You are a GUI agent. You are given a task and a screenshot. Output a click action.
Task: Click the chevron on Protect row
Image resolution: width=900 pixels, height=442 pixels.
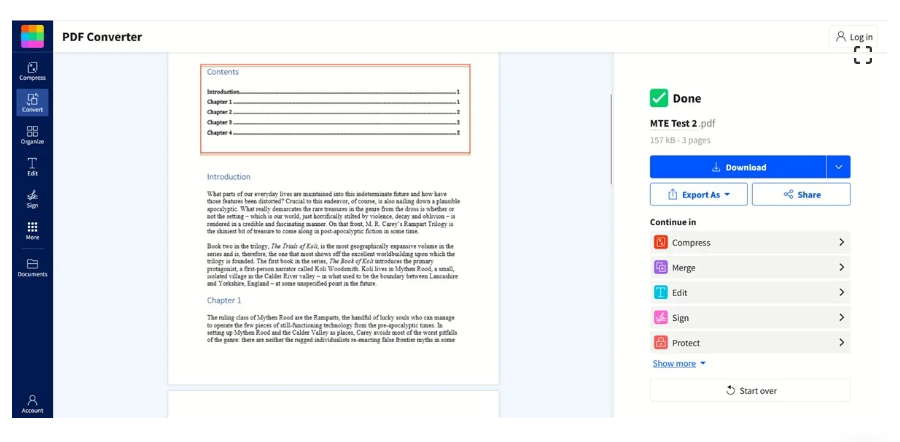click(x=841, y=343)
